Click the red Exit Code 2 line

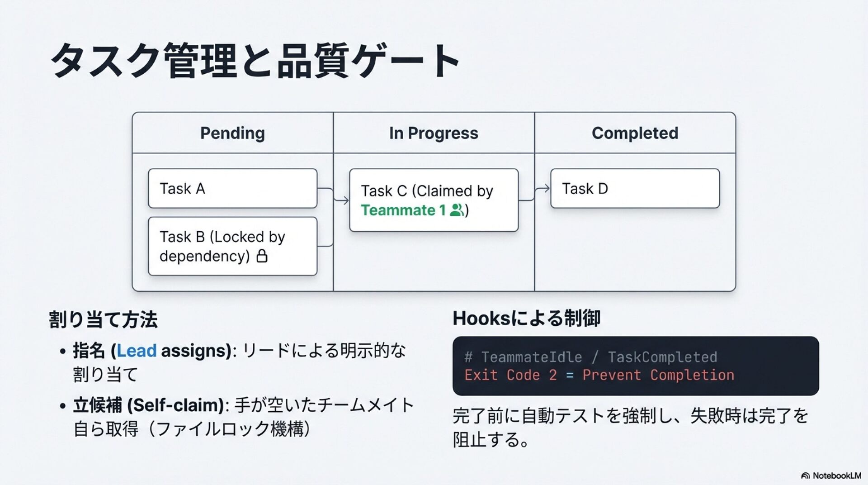(x=599, y=375)
